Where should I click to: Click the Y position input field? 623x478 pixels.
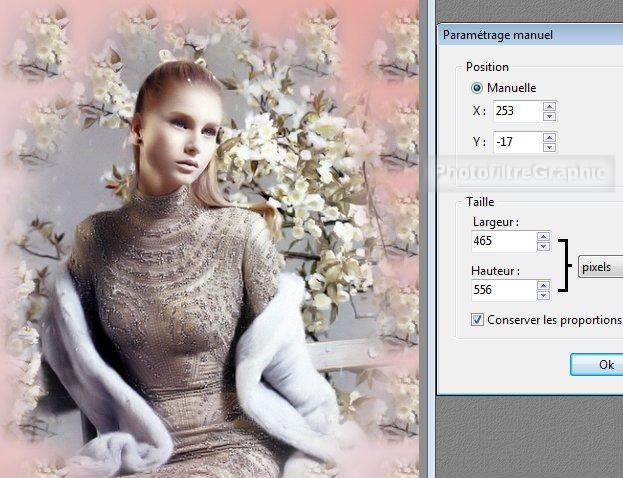[x=514, y=141]
